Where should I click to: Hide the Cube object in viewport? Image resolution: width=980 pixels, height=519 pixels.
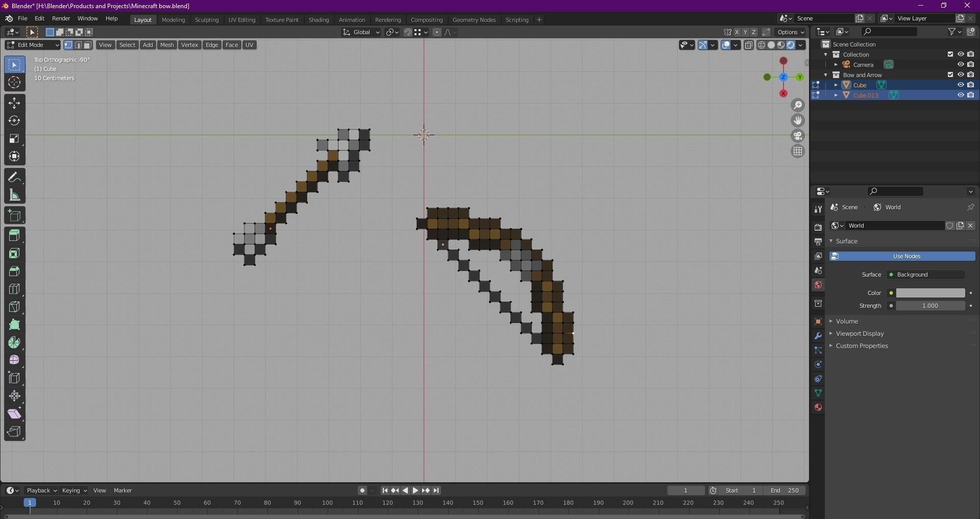pos(960,85)
